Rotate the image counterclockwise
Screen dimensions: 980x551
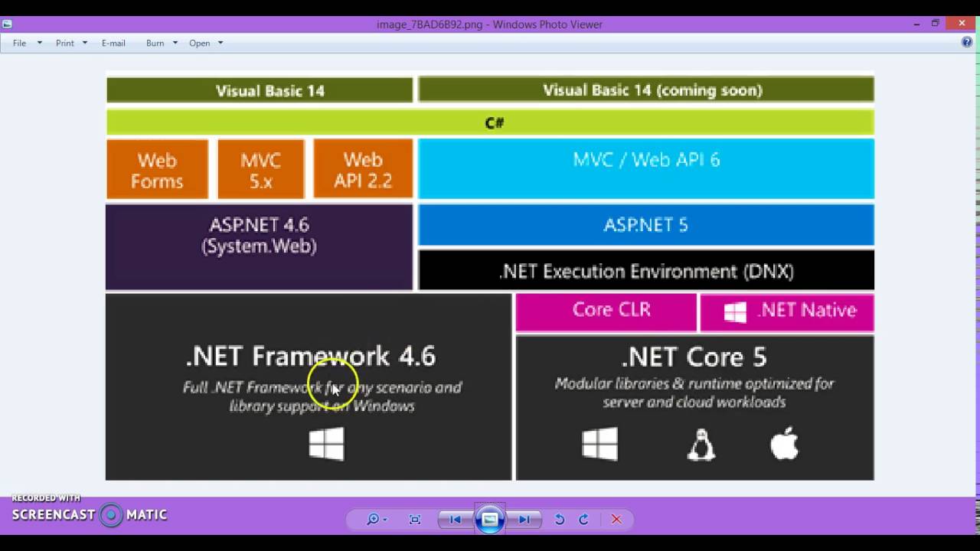(560, 520)
